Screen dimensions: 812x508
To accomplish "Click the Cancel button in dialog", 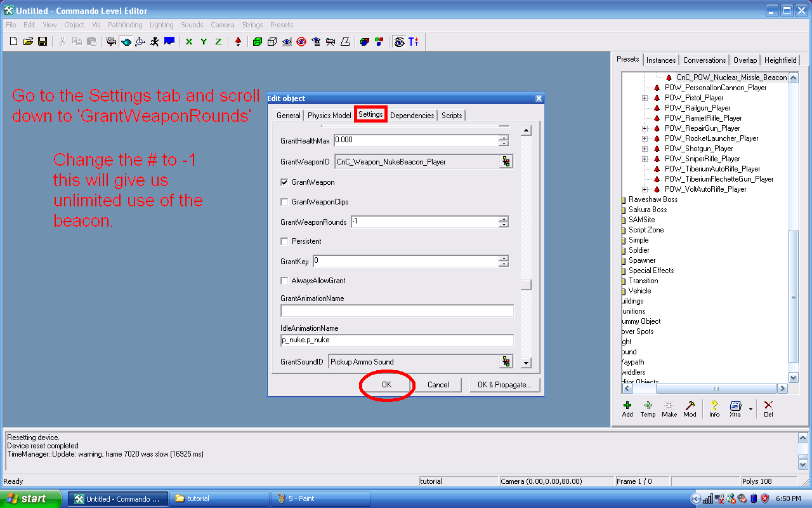I will pos(438,385).
